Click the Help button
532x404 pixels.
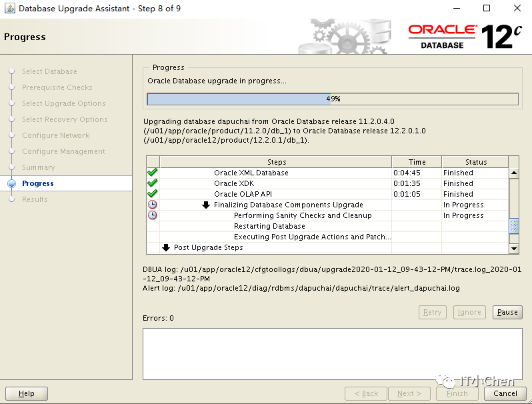pyautogui.click(x=27, y=393)
